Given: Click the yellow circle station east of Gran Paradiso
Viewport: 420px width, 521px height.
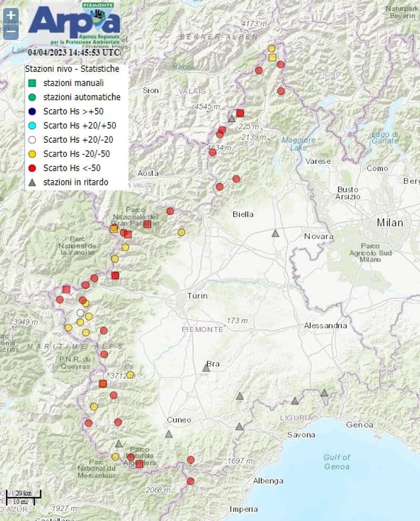Looking at the screenshot, I should (181, 232).
